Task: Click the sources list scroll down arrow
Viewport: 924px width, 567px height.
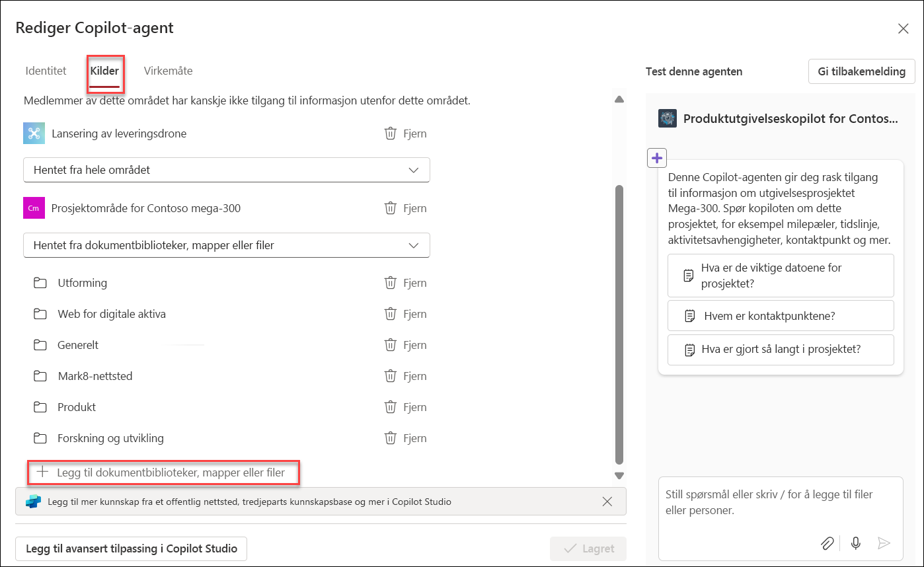Action: coord(619,475)
